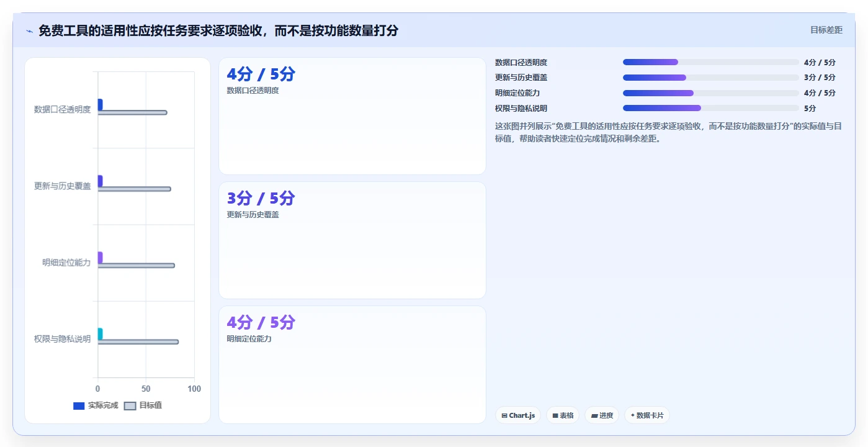
Task: Click the x-axis tick label 50
Action: (146, 389)
